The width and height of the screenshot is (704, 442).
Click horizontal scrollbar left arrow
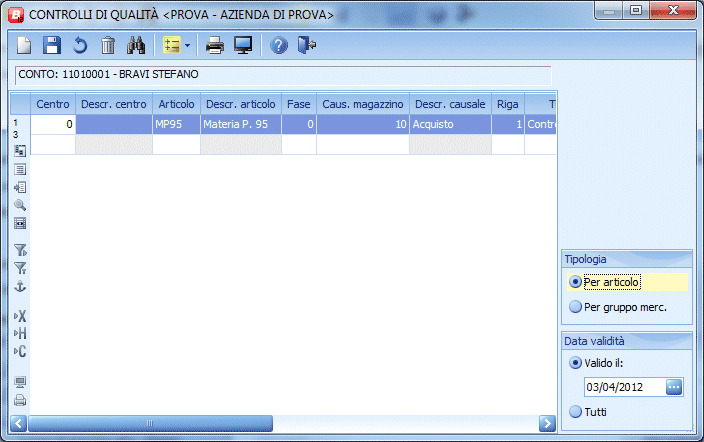click(x=18, y=423)
